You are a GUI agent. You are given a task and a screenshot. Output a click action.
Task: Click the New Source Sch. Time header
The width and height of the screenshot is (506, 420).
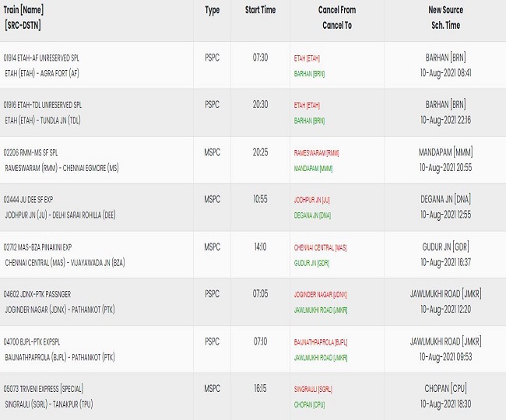[x=445, y=17]
